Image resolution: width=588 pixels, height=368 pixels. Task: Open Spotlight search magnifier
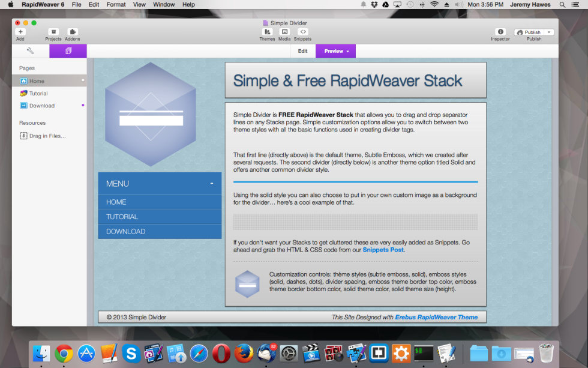coord(562,4)
